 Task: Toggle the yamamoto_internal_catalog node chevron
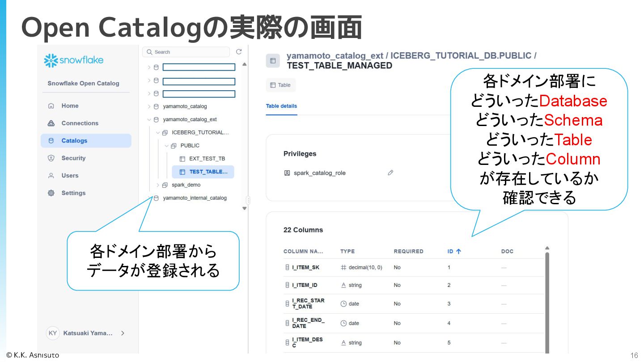tap(149, 198)
